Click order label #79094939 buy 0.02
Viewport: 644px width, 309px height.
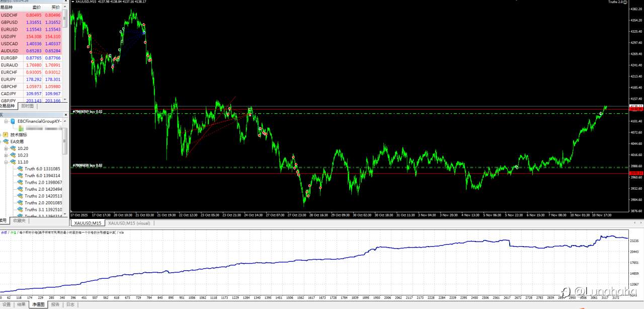tap(88, 165)
